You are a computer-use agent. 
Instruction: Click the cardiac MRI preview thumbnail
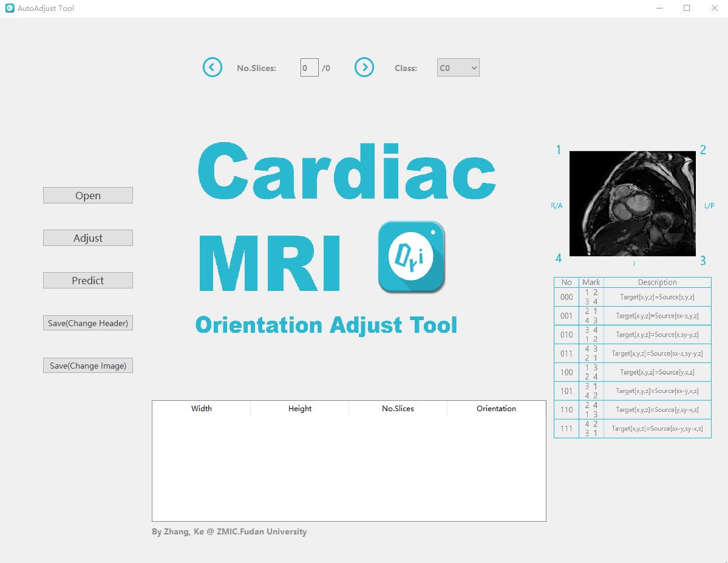pos(632,203)
